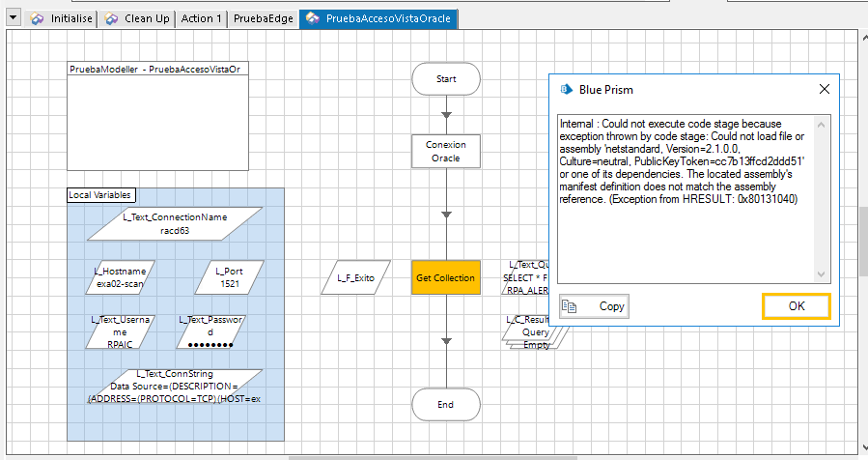Screen dimensions: 868x460
Task: Select the L_Text_ConnString data item
Action: (175, 387)
